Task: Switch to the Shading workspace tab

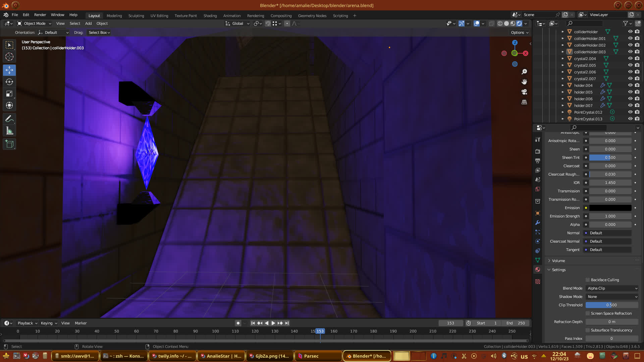Action: (210, 16)
